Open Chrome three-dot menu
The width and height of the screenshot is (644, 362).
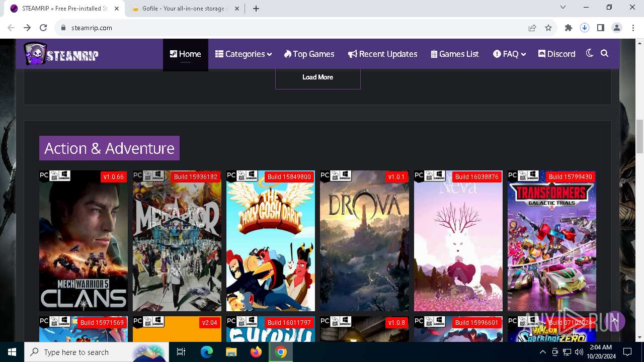point(633,28)
